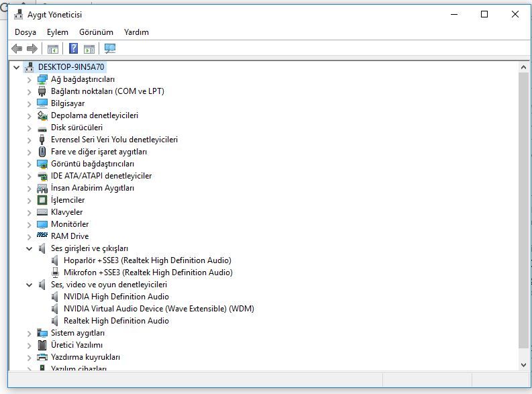
Task: Click the Evrensel Seri Veri Yolu USB icon
Action: click(x=42, y=140)
